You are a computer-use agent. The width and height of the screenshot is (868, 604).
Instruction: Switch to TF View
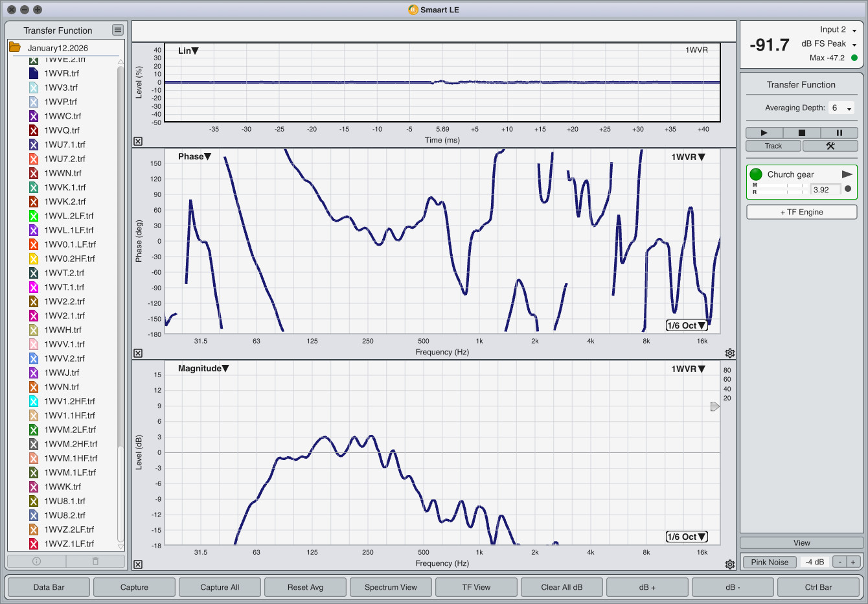(x=477, y=587)
